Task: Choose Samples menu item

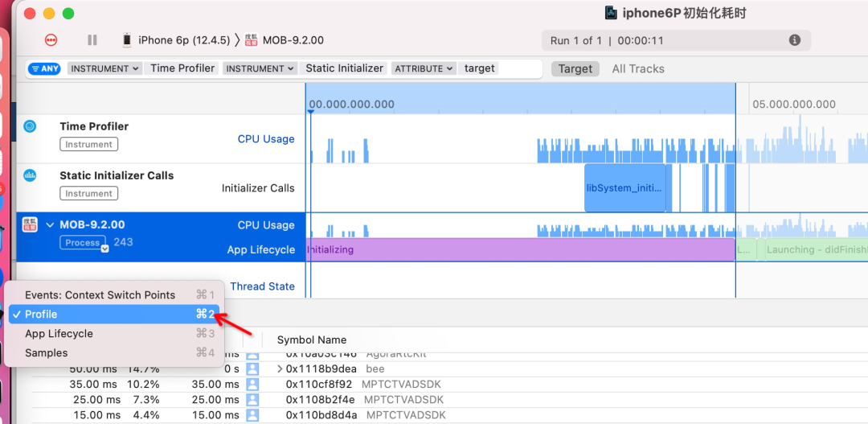Action: pyautogui.click(x=114, y=353)
